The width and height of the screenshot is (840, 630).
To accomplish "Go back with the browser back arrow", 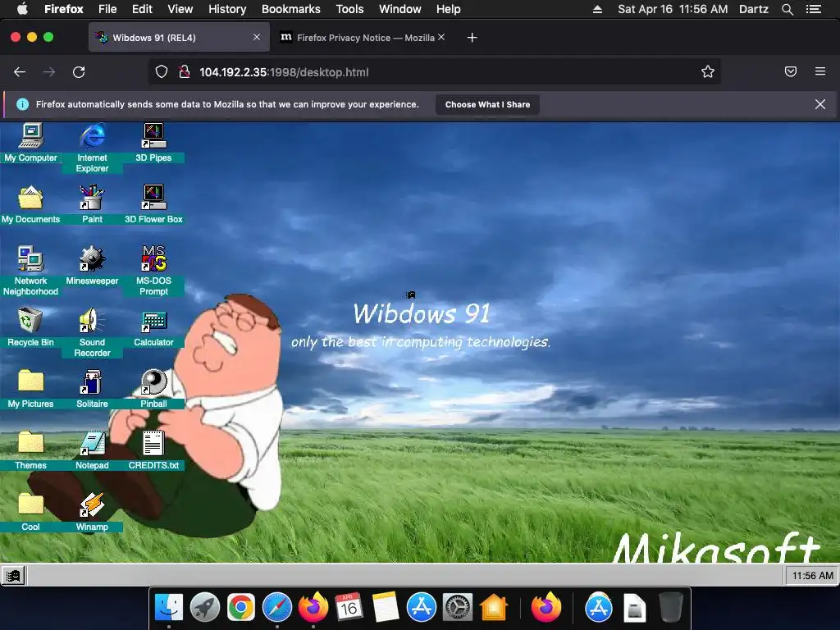I will pos(20,72).
